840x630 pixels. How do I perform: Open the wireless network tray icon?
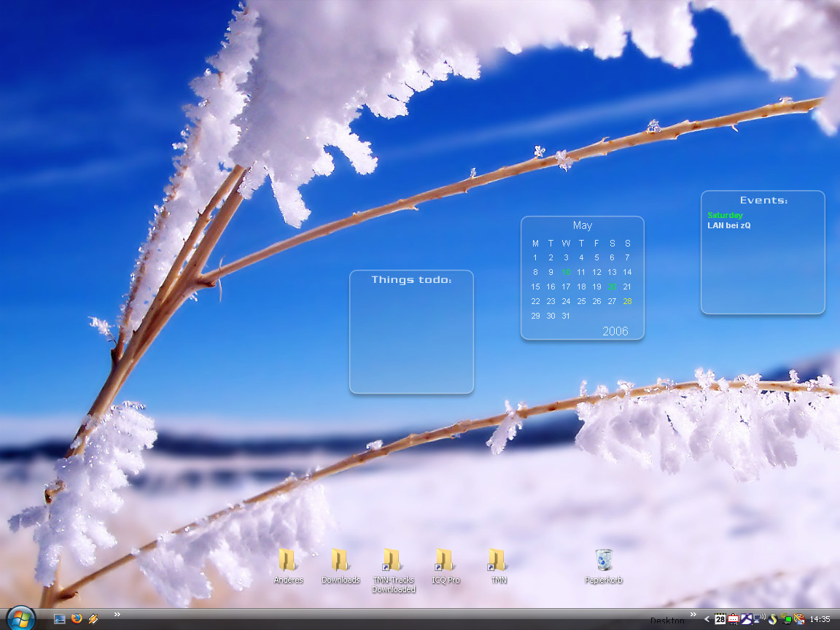[759, 619]
